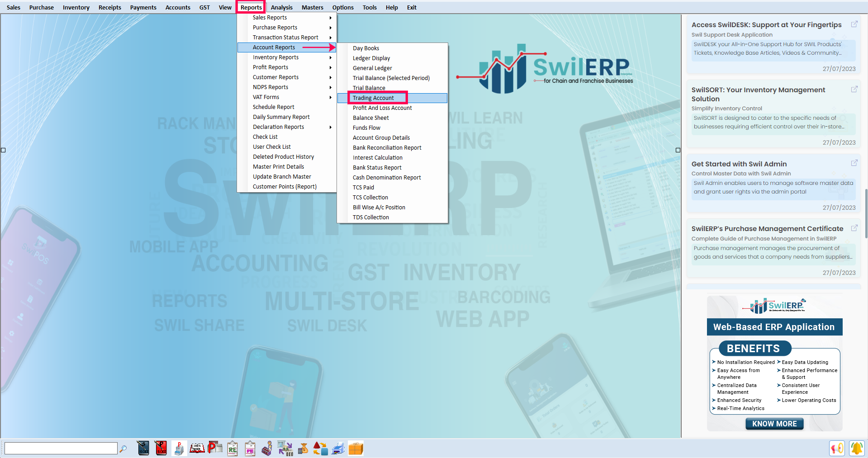Expand the Customer Reports submenu arrow
The height and width of the screenshot is (458, 868).
(331, 77)
